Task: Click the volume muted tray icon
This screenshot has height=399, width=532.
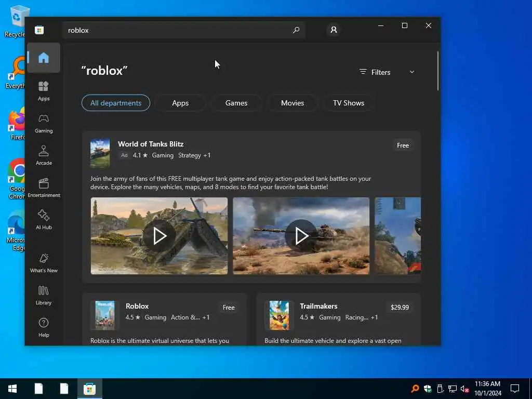Action: point(464,389)
